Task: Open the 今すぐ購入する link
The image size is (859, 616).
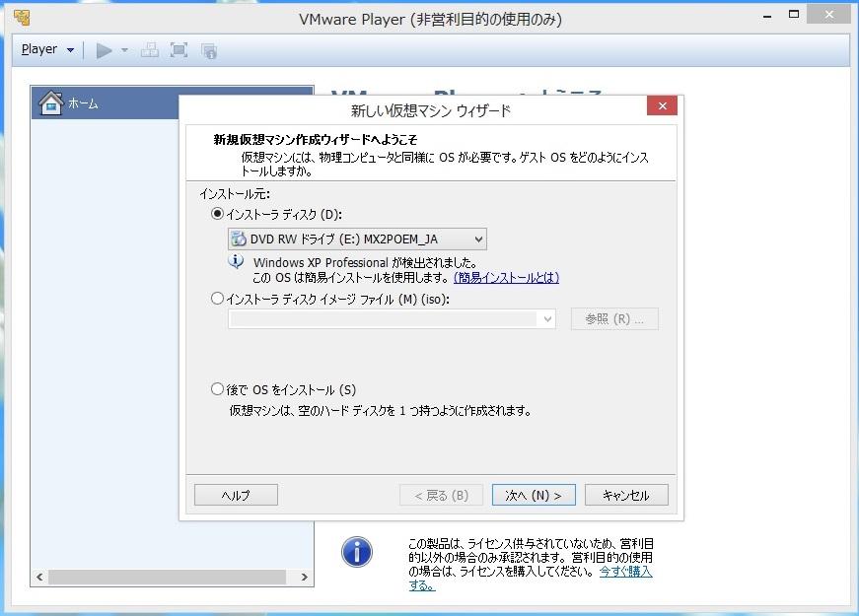Action: pos(625,572)
